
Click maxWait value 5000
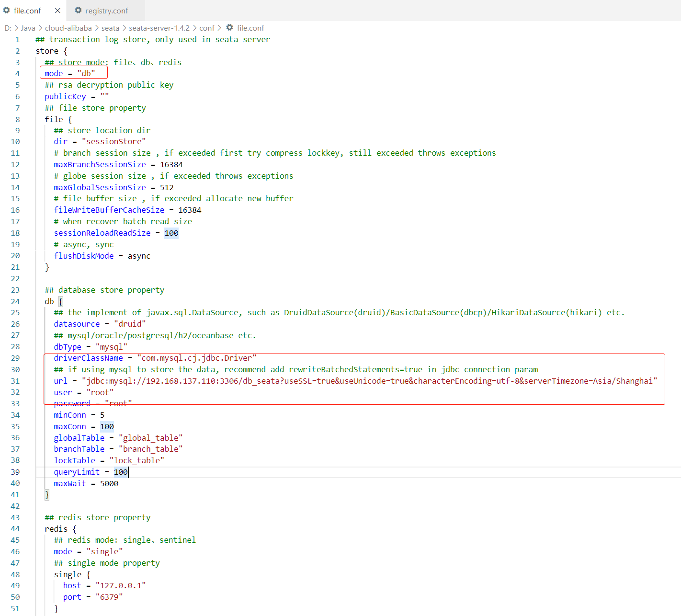109,483
